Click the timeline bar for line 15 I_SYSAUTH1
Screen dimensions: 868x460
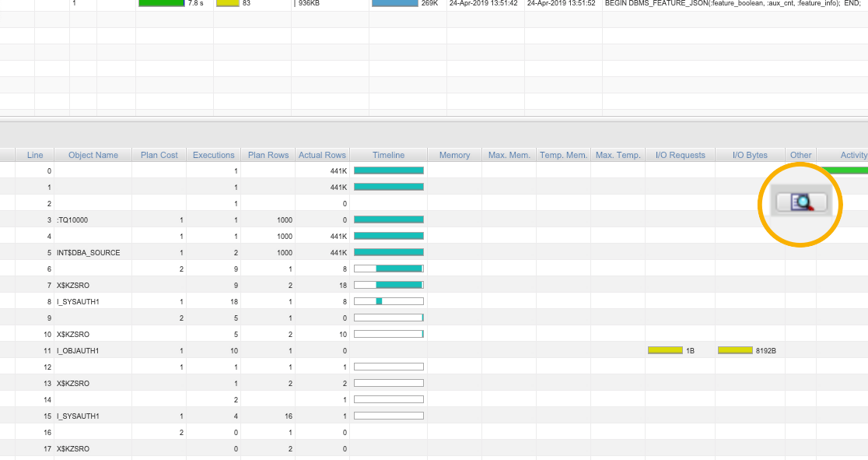tap(389, 416)
